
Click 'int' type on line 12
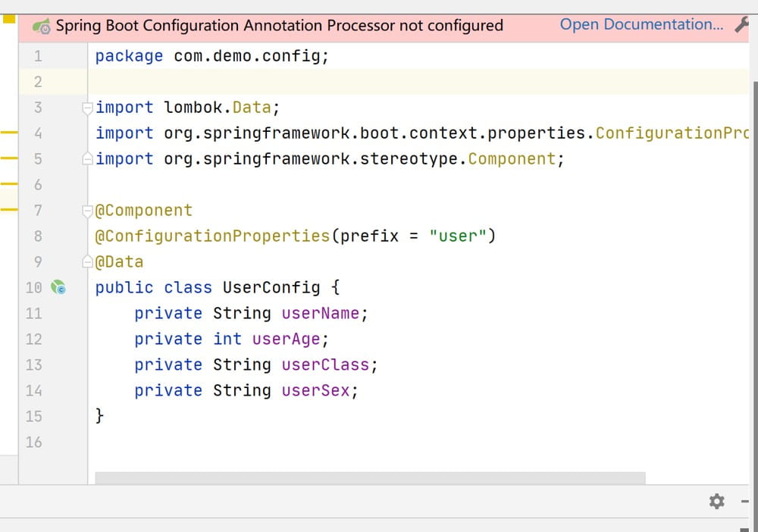point(227,339)
